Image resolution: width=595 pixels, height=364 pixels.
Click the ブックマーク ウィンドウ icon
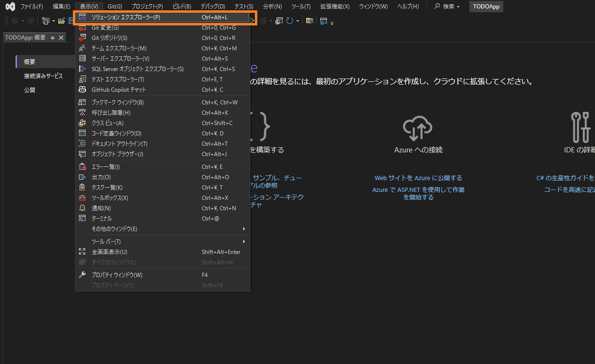point(82,103)
